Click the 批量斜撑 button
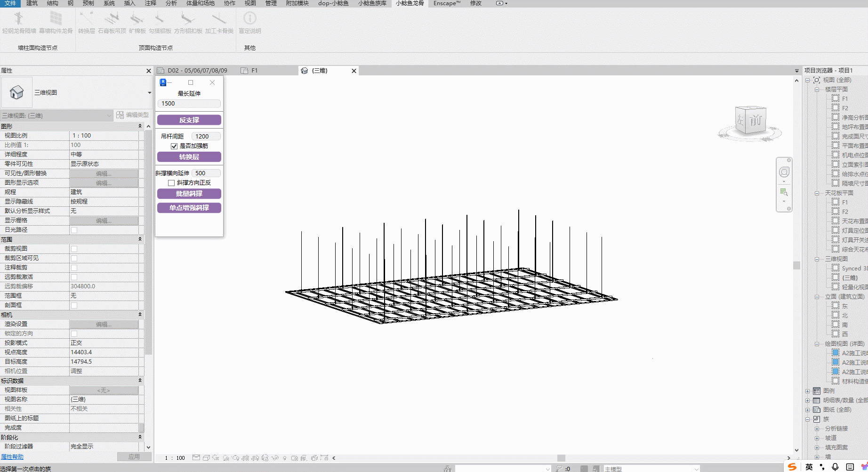 [189, 194]
